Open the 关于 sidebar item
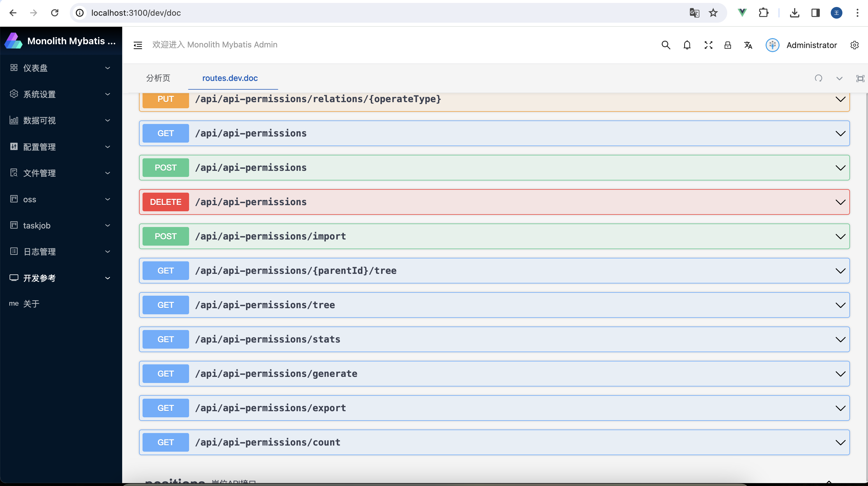This screenshot has height=486, width=868. tap(31, 303)
